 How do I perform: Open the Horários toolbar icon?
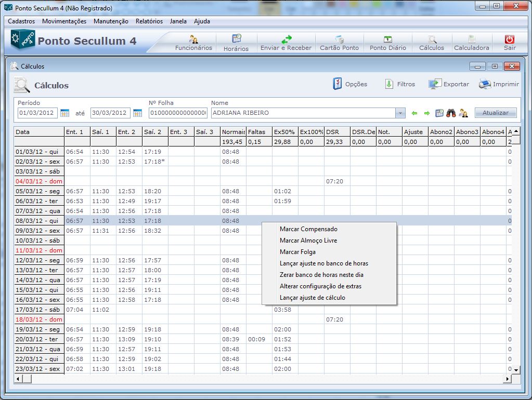[x=236, y=43]
